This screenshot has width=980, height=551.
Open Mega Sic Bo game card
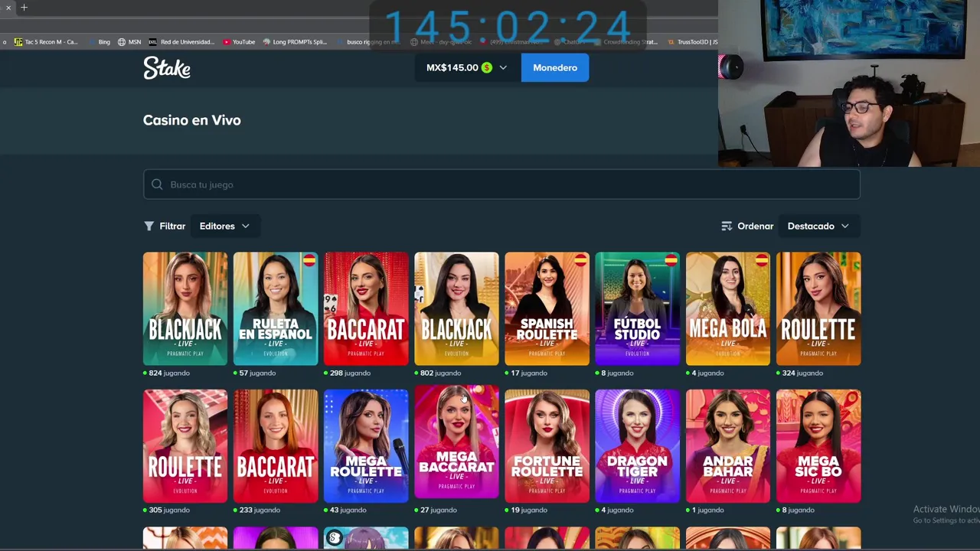pos(818,446)
